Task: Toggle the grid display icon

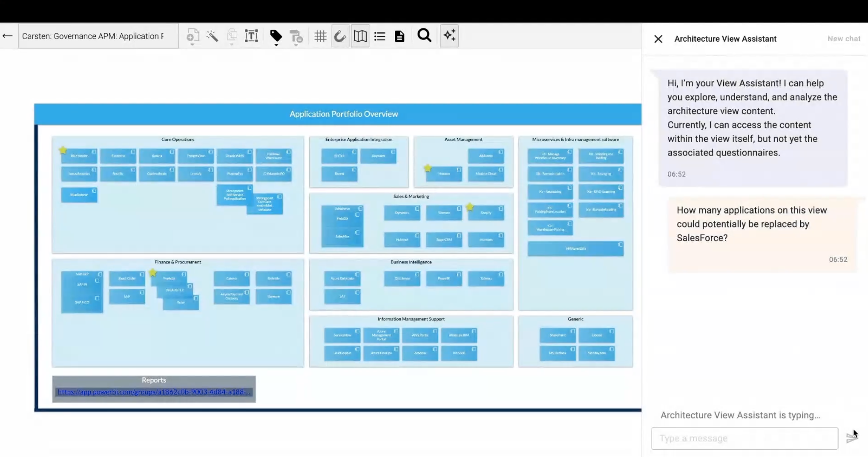Action: coord(320,36)
